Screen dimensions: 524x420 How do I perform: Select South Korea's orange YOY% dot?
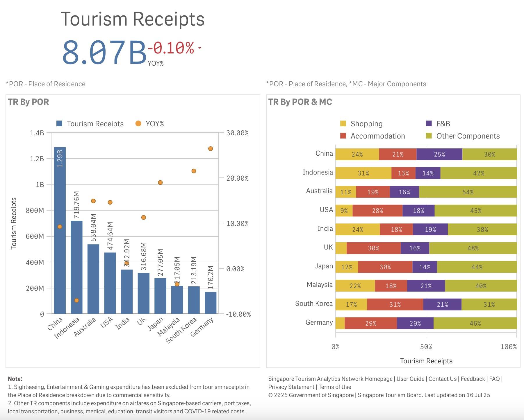tap(194, 171)
